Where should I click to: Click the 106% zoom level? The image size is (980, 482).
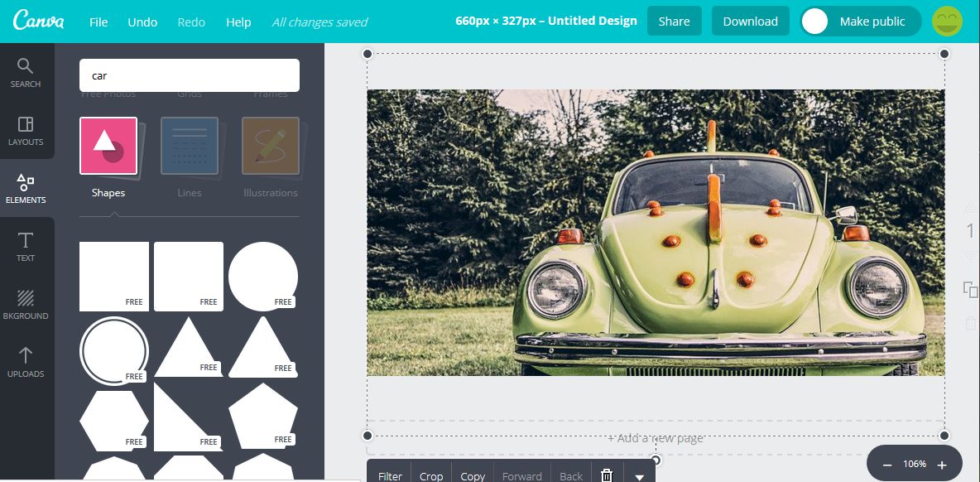click(915, 465)
